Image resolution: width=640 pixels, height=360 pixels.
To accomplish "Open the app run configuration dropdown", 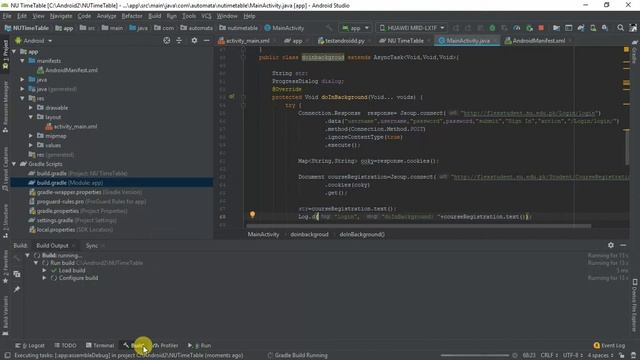I will [x=356, y=28].
